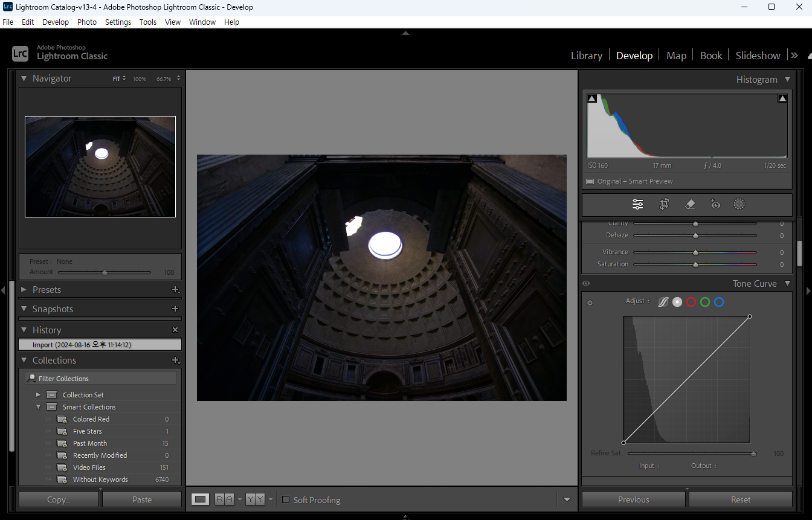Switch to Reference view R|A button

coord(224,499)
